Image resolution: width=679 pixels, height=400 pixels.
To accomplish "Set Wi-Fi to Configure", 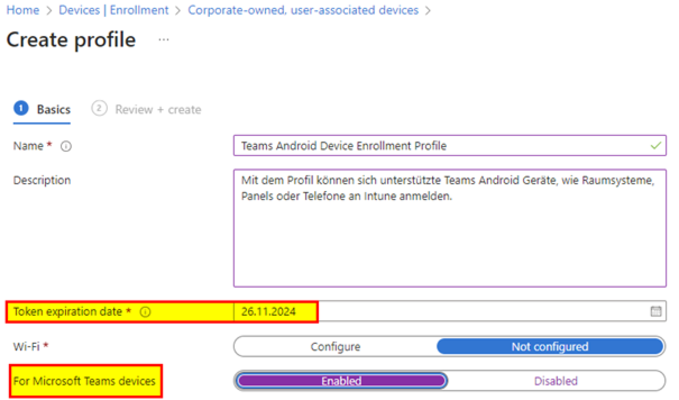I will coord(335,347).
